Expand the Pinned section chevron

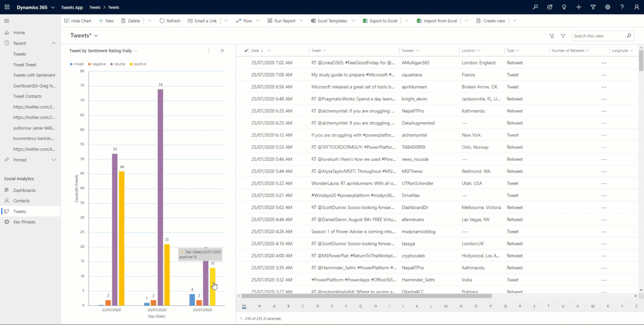[x=54, y=160]
